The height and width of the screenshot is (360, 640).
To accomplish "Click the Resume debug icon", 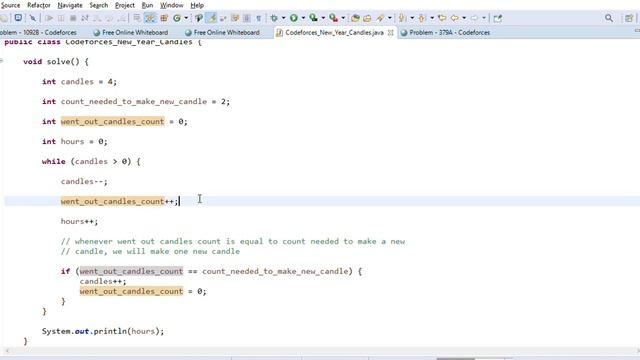I will [x=49, y=18].
